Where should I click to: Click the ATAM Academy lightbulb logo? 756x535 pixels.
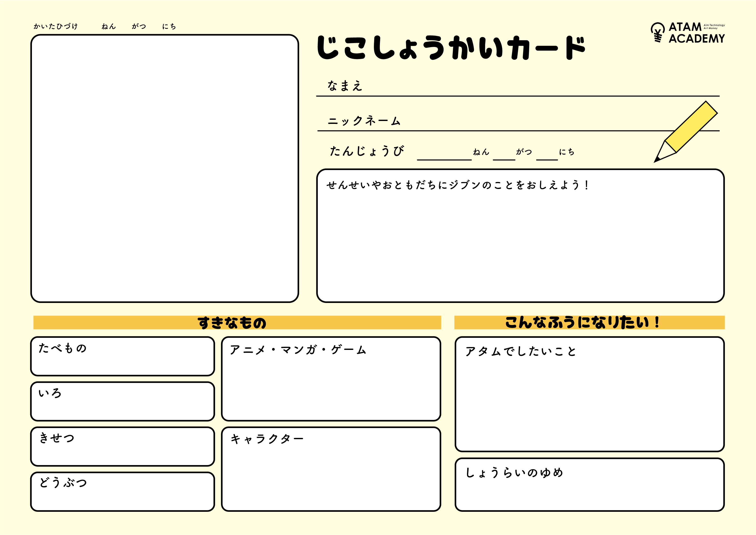point(658,32)
